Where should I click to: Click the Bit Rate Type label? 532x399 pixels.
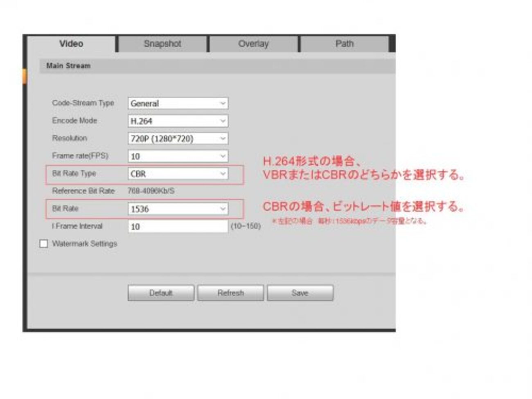click(74, 174)
